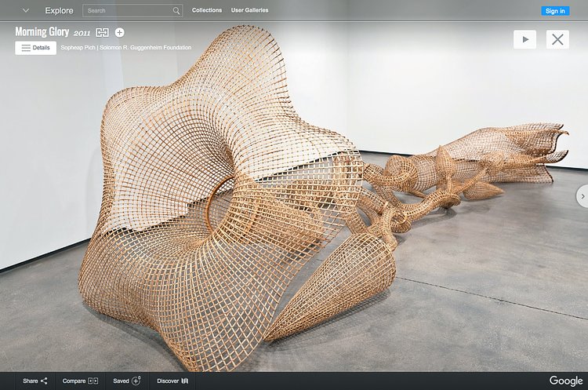Close the artwork viewer with X
The image size is (588, 390).
(x=557, y=39)
